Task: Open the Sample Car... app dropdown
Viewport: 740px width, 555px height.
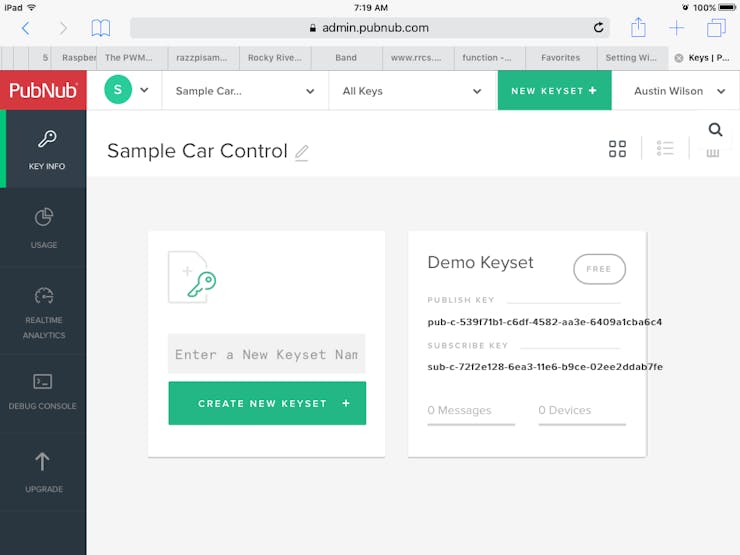Action: [x=245, y=91]
